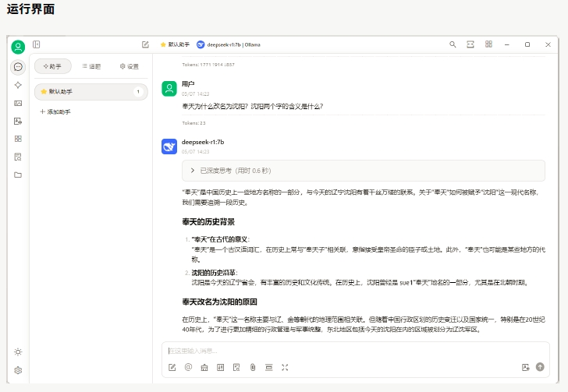This screenshot has width=568, height=392.
Task: Open the agents sparkle icon in sidebar
Action: (18, 85)
